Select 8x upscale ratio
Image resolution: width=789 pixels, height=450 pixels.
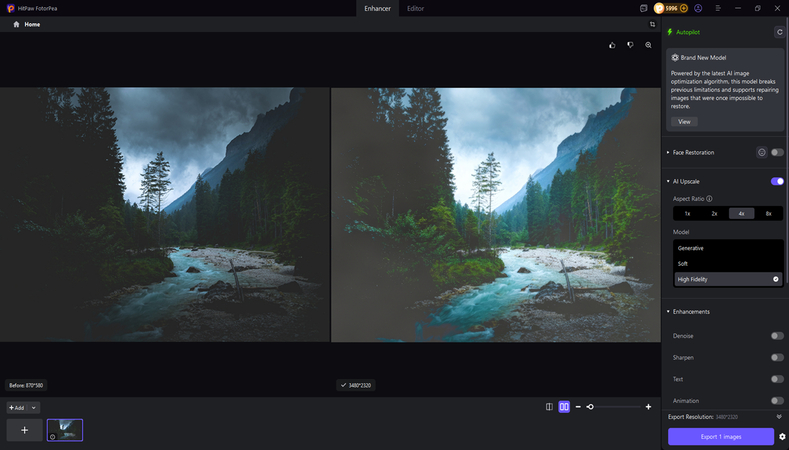pos(769,213)
